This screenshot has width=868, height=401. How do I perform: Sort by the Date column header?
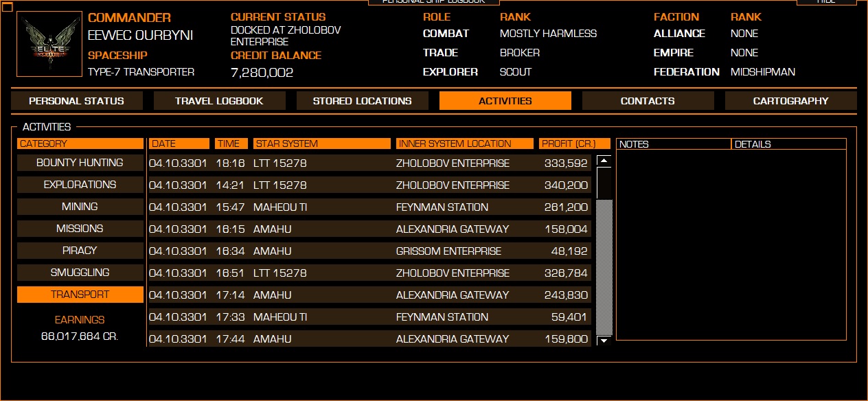click(x=179, y=144)
